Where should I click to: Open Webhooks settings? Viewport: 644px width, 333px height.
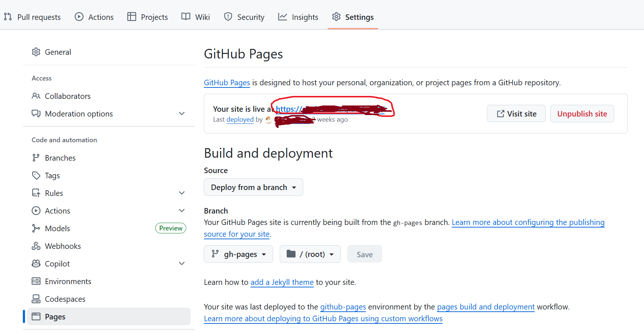click(x=109, y=246)
